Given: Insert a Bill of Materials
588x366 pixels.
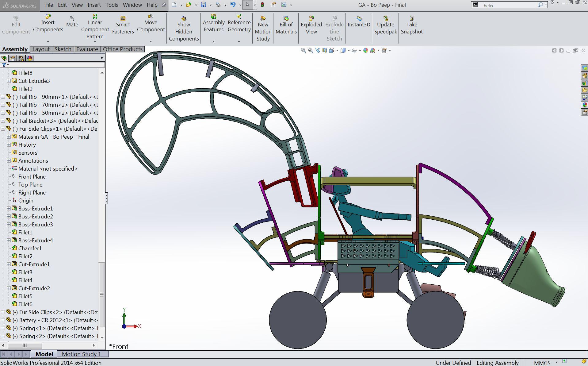Looking at the screenshot, I should point(286,25).
